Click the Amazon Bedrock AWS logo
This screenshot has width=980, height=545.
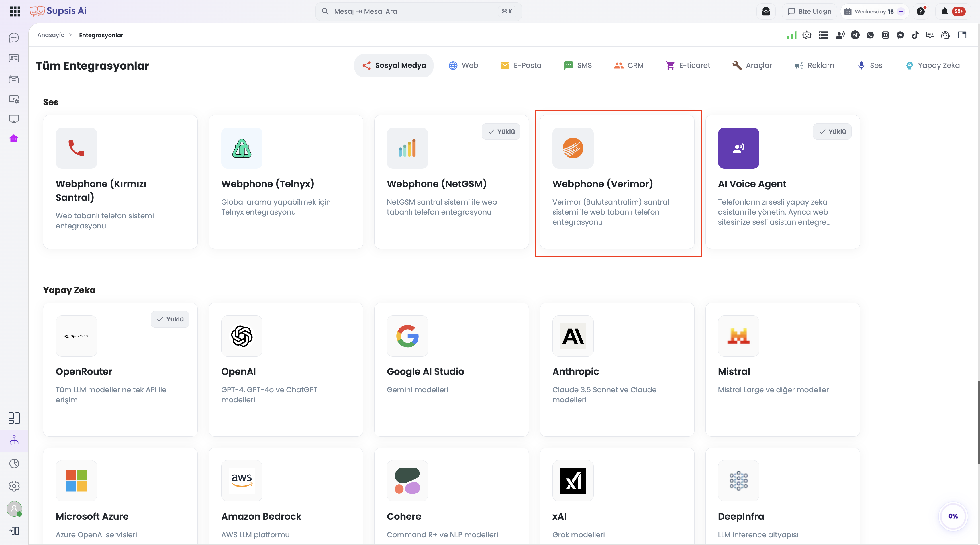[242, 481]
